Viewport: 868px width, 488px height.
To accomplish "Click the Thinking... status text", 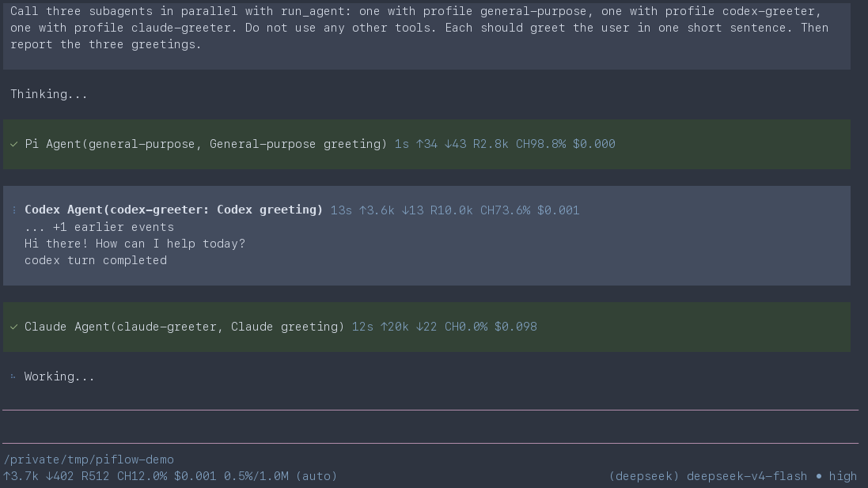I will [49, 95].
